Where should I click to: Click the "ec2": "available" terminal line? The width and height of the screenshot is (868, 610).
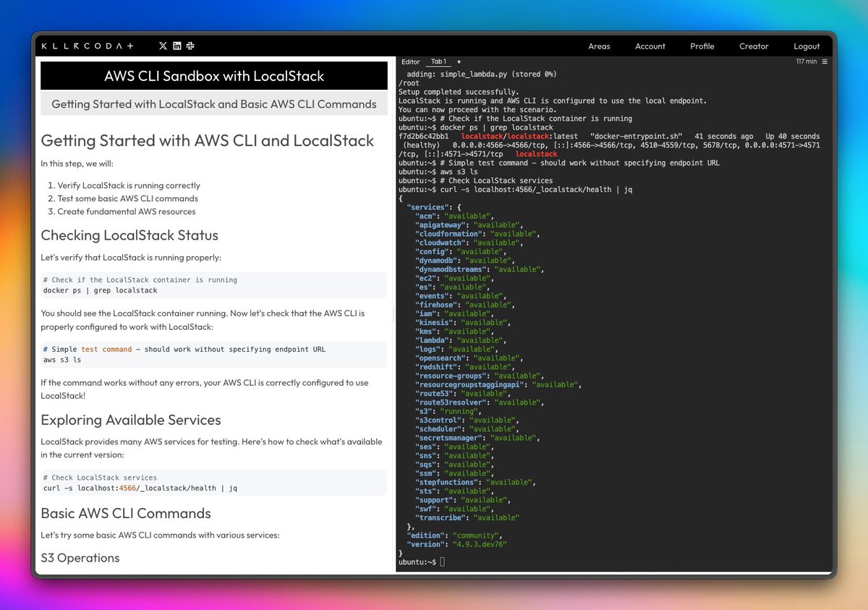coord(454,278)
